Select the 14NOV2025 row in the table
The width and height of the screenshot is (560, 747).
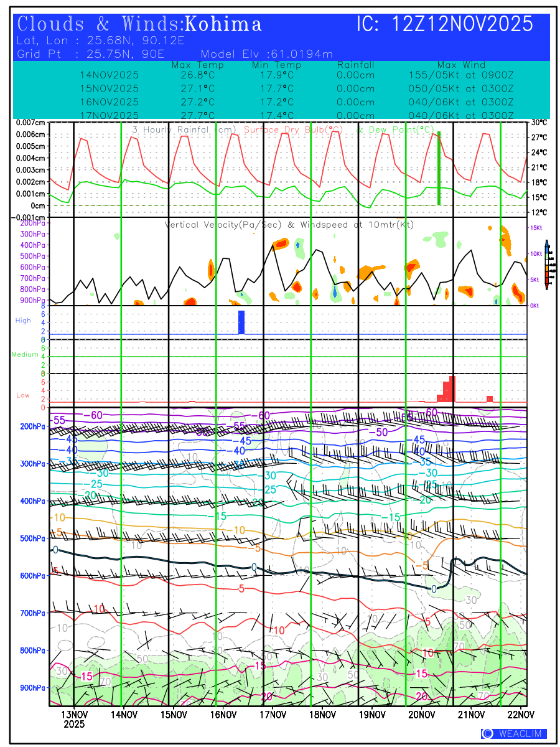(110, 75)
